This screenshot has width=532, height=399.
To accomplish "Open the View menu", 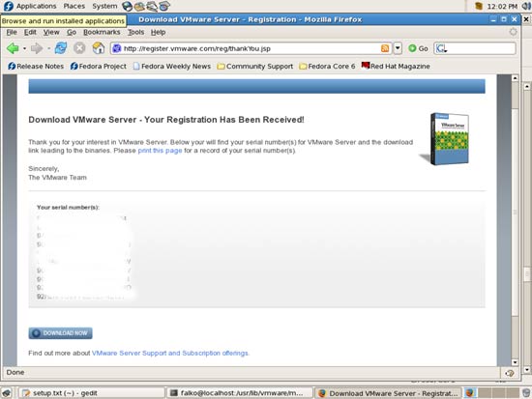I will tap(51, 32).
